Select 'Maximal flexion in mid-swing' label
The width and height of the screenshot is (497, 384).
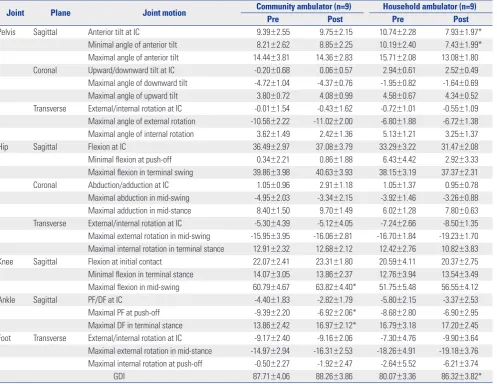[133, 287]
